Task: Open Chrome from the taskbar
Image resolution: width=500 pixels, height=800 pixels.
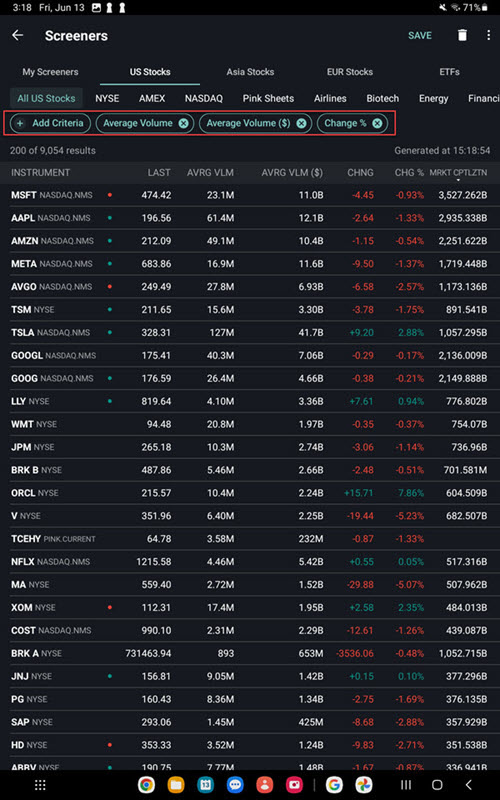Action: [146, 785]
